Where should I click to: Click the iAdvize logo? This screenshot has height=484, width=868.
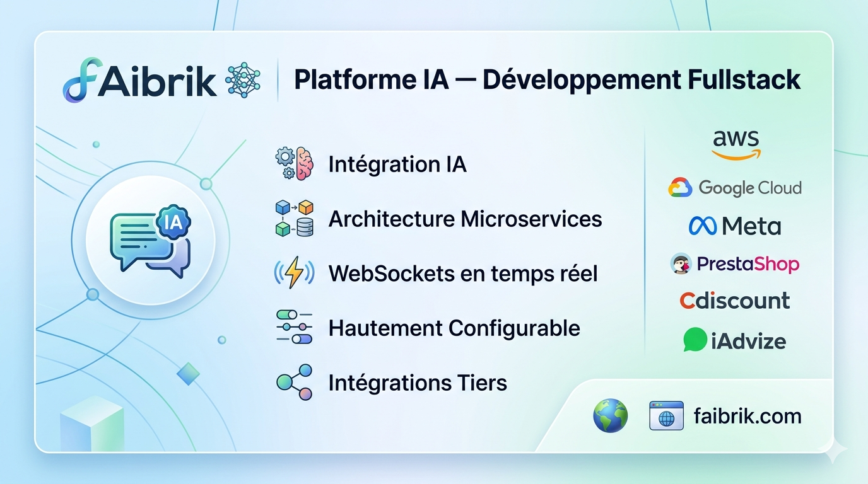735,341
